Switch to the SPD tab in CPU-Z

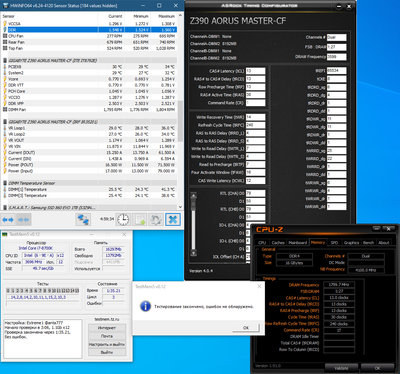[334, 243]
